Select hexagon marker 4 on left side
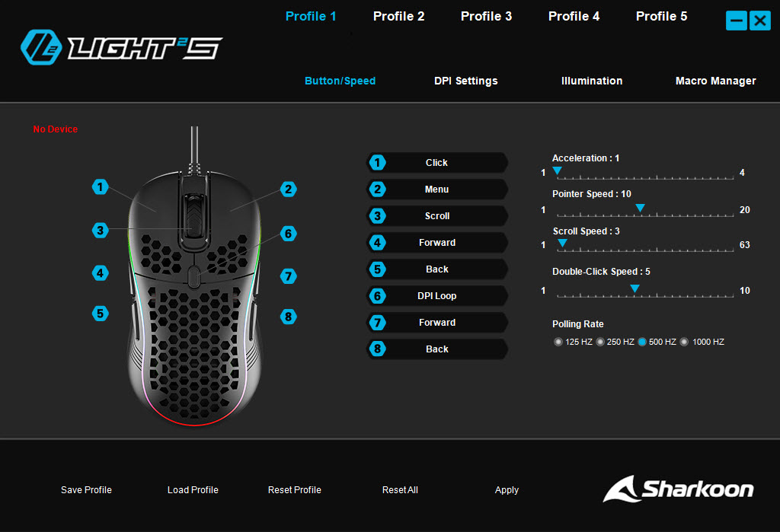This screenshot has width=780, height=532. pyautogui.click(x=100, y=272)
